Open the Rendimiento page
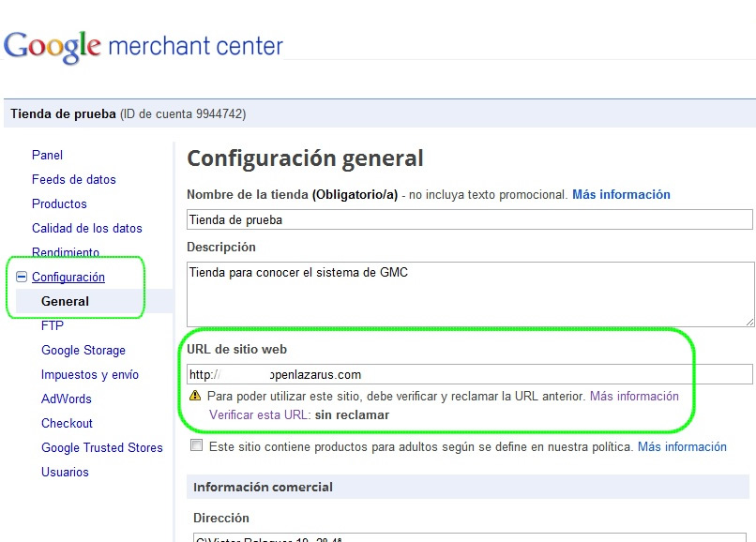This screenshot has width=756, height=542. coord(66,252)
